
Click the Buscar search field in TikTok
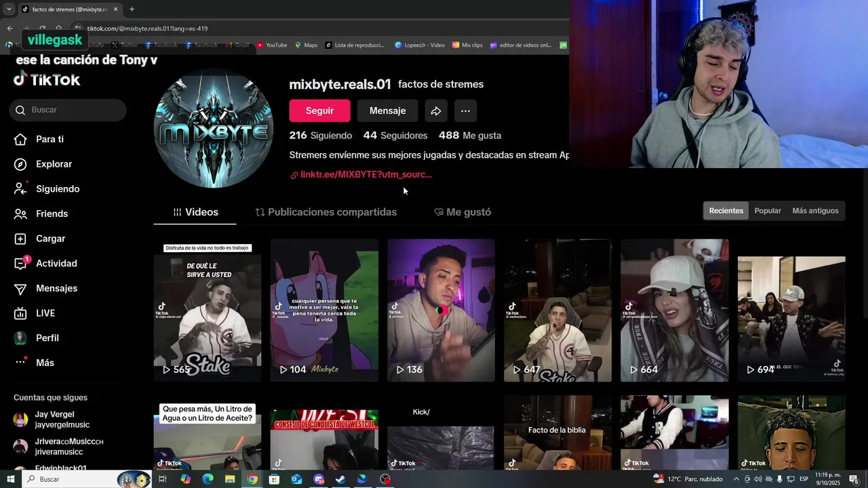(x=68, y=110)
